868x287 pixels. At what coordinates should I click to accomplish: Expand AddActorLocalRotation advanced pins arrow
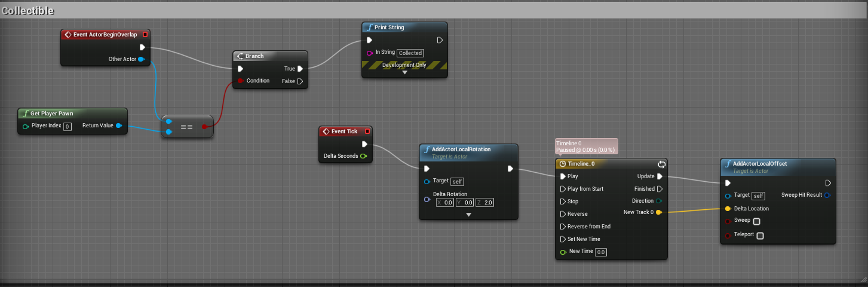468,214
